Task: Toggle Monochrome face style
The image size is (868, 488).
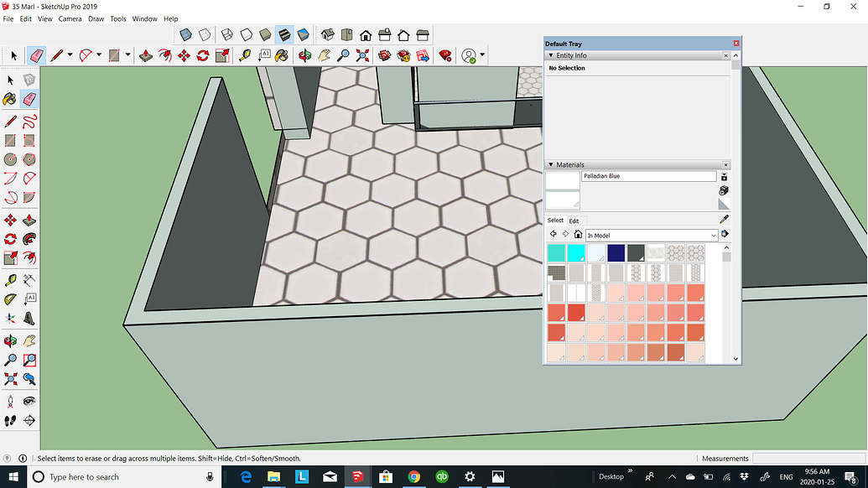Action: point(302,34)
